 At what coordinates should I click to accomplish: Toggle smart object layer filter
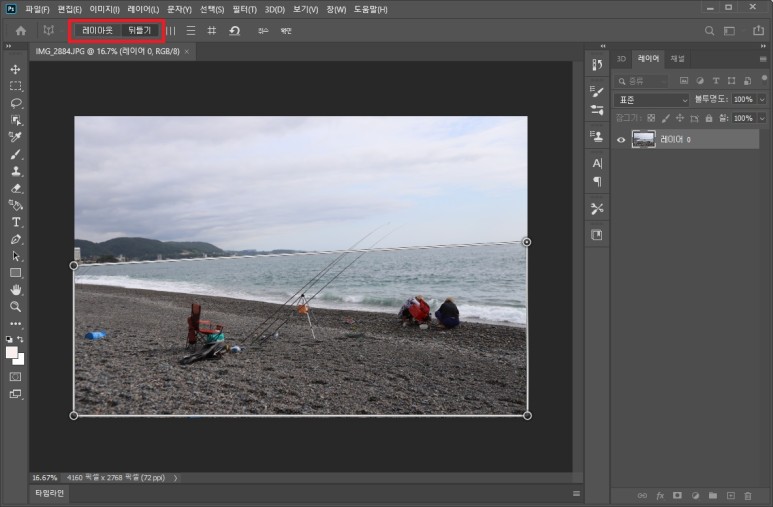point(747,81)
